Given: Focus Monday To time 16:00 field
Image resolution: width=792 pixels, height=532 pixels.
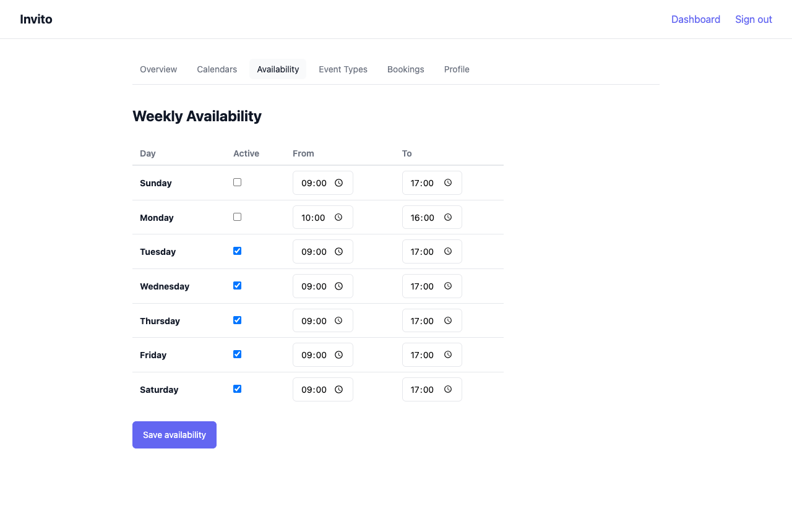Looking at the screenshot, I should pyautogui.click(x=432, y=218).
